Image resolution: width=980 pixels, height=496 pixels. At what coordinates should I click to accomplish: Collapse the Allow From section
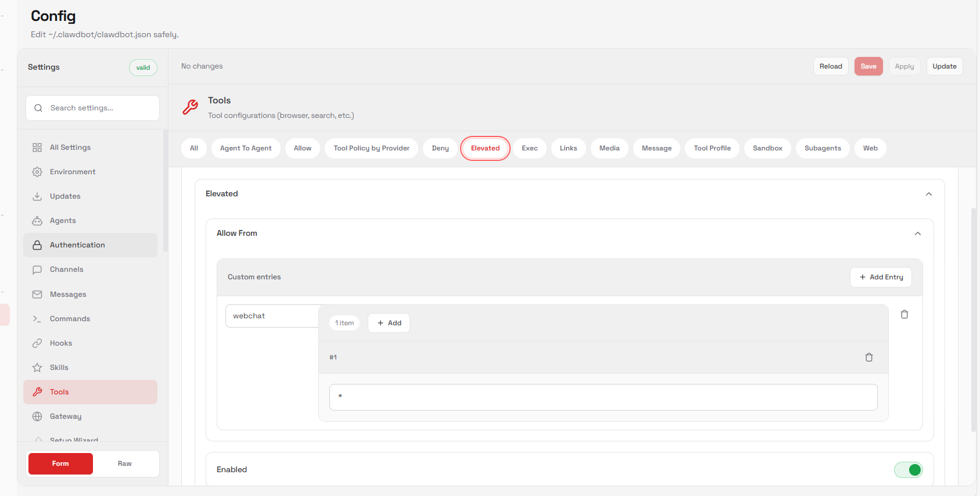click(918, 233)
